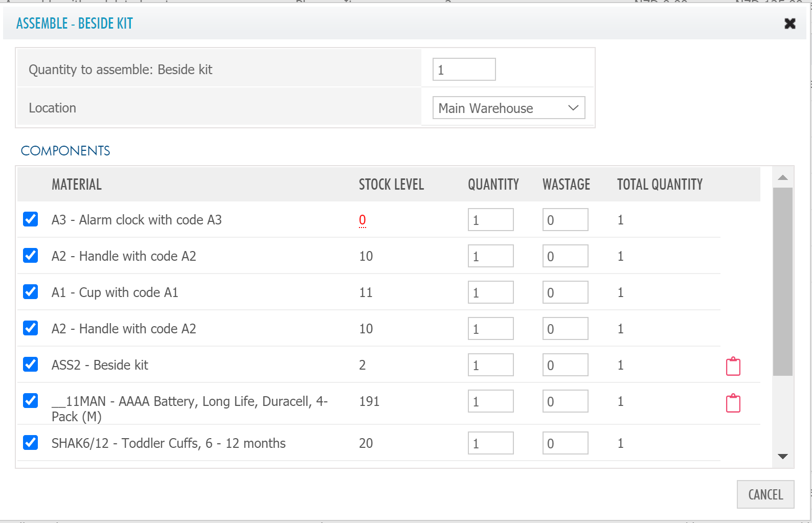
Task: Click the scroll down arrow in components list
Action: pyautogui.click(x=782, y=456)
